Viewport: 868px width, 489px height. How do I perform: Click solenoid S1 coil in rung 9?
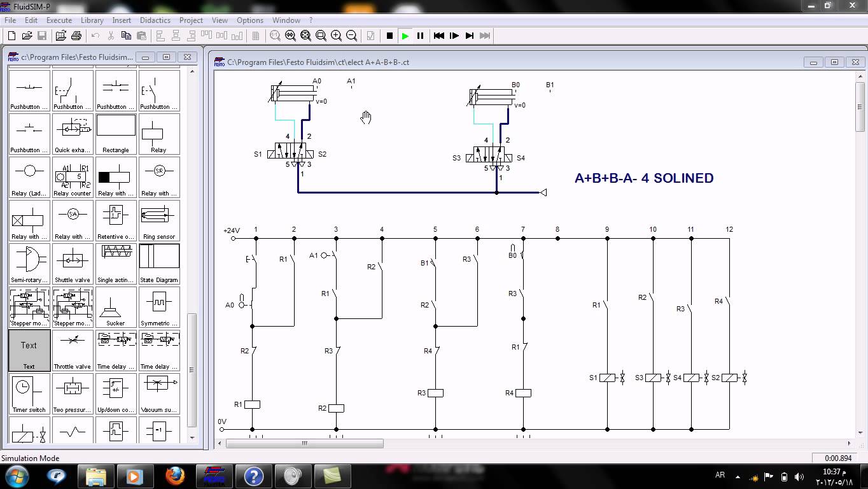click(607, 378)
